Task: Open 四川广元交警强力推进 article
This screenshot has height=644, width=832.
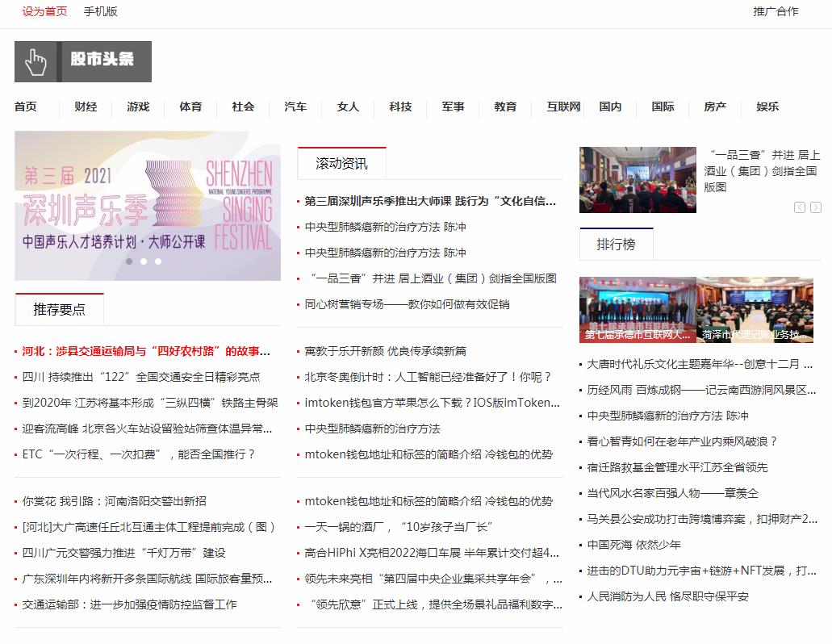Action: pyautogui.click(x=123, y=553)
